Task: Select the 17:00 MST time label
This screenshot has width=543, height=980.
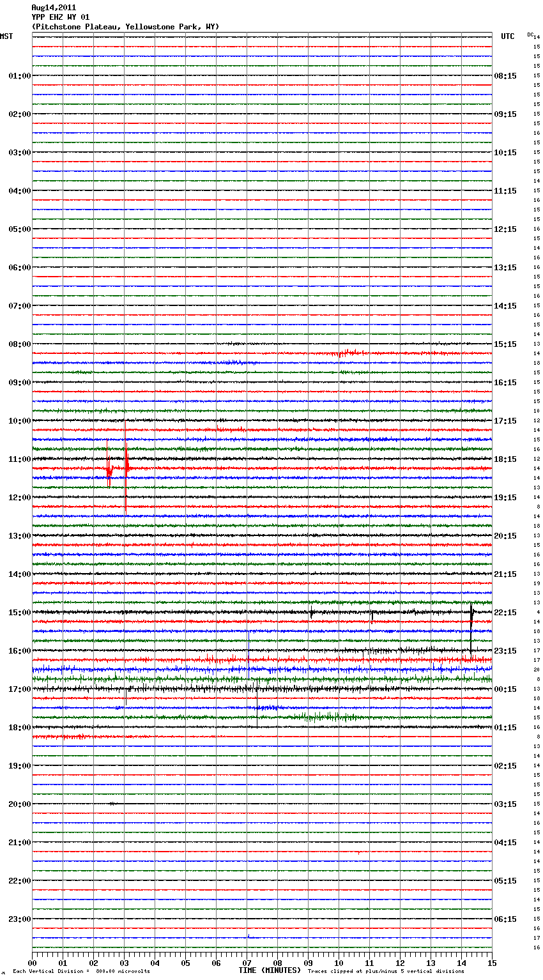Action: click(x=20, y=689)
